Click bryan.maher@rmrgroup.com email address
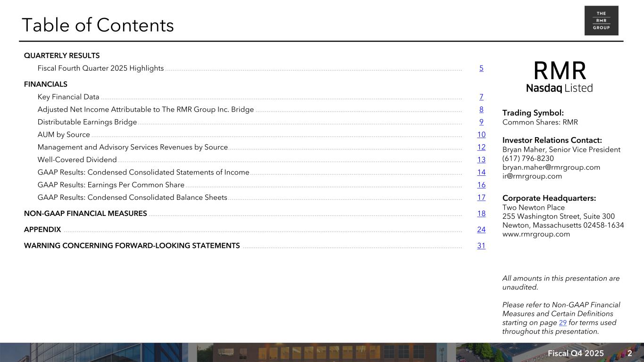 551,167
